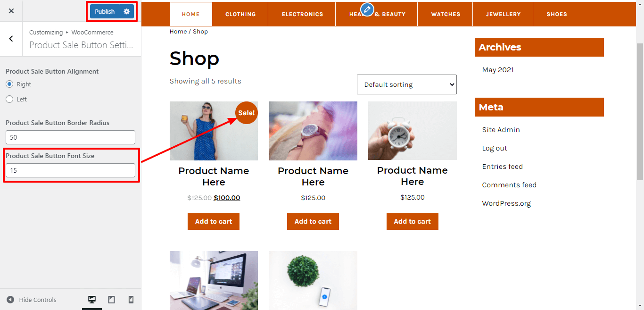Open the Watches menu item
Viewport: 644px width, 310px height.
pos(446,14)
